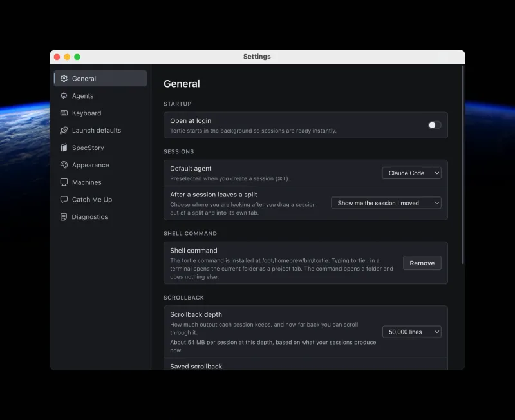Click the STARTUP section header
The image size is (515, 420).
[x=178, y=104]
